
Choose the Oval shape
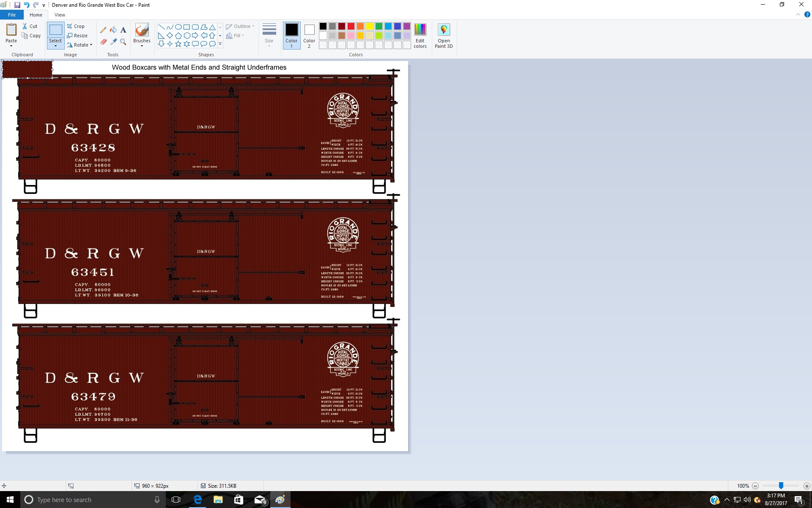(x=178, y=27)
